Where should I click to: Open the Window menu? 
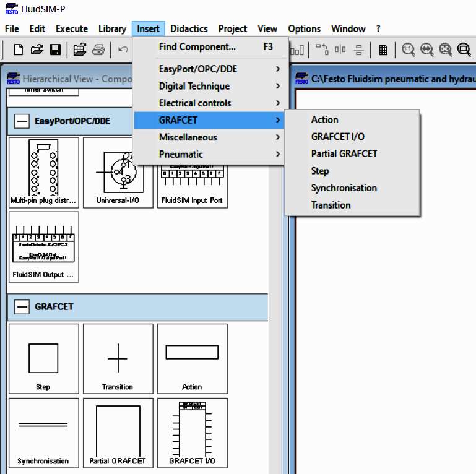(x=348, y=28)
